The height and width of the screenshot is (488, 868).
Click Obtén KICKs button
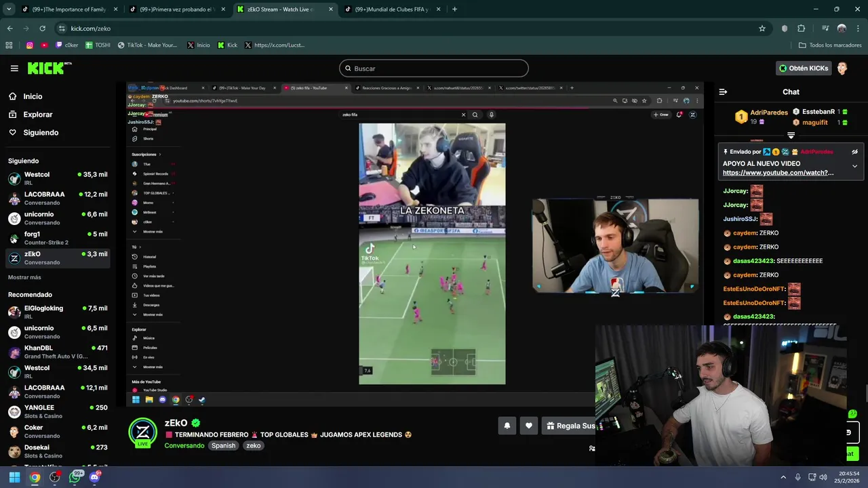click(804, 68)
